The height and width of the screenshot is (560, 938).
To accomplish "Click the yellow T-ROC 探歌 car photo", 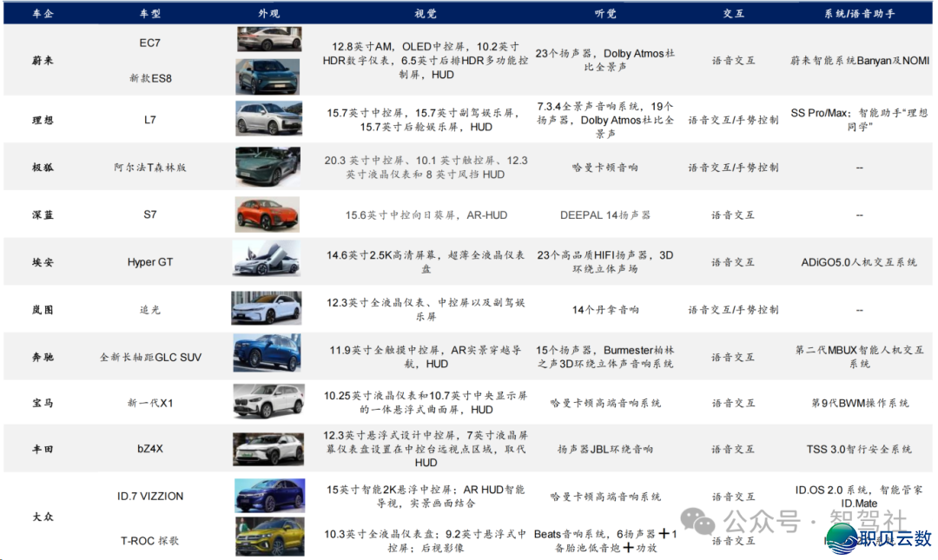I will click(269, 537).
